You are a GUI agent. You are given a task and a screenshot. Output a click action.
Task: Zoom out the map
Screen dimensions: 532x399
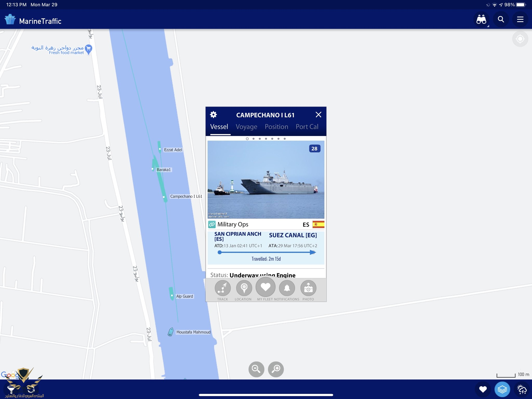pos(256,369)
